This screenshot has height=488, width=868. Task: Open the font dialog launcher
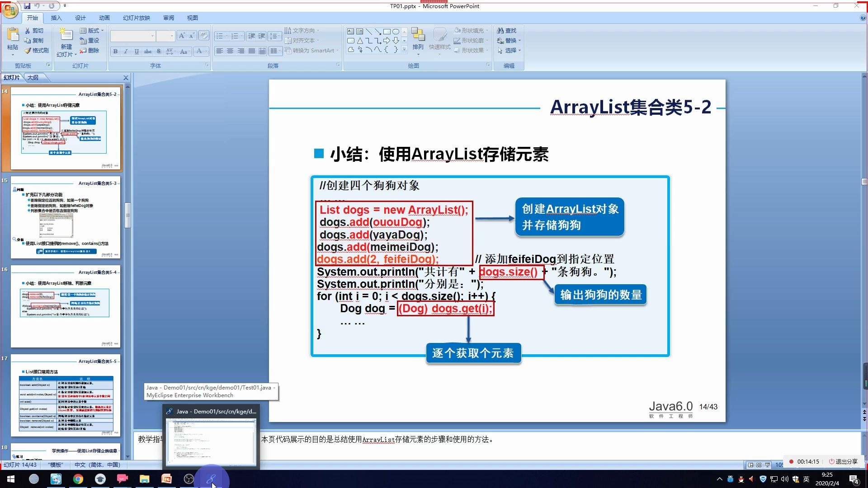[x=207, y=66]
